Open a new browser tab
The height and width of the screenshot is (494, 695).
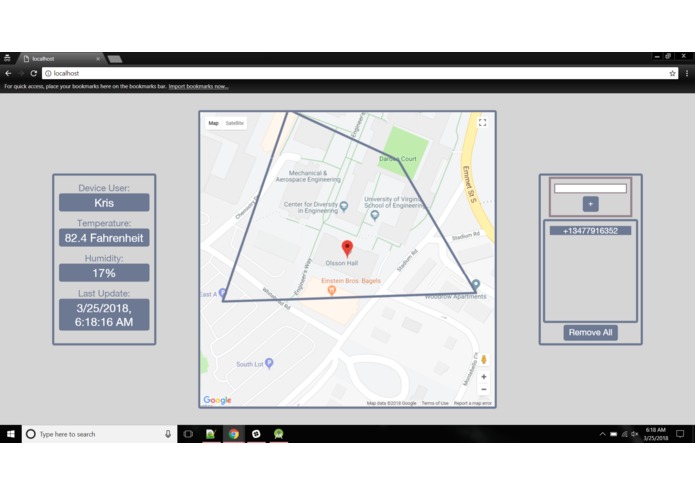[x=115, y=59]
